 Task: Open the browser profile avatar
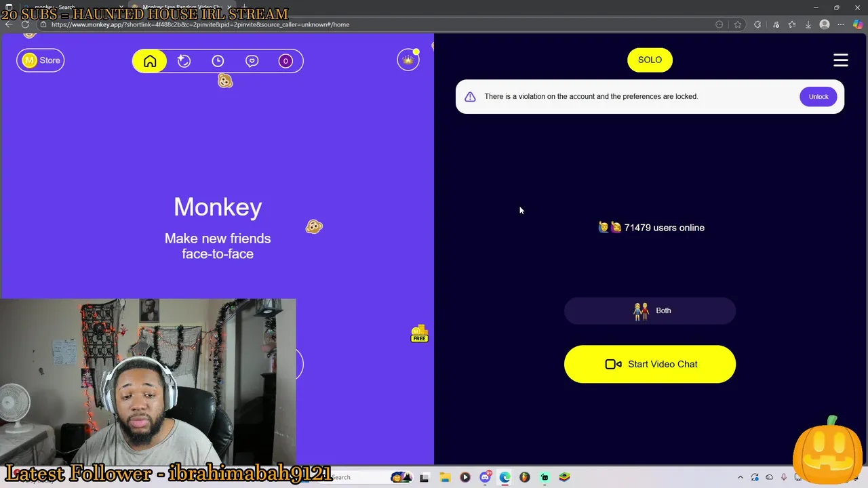tap(825, 24)
